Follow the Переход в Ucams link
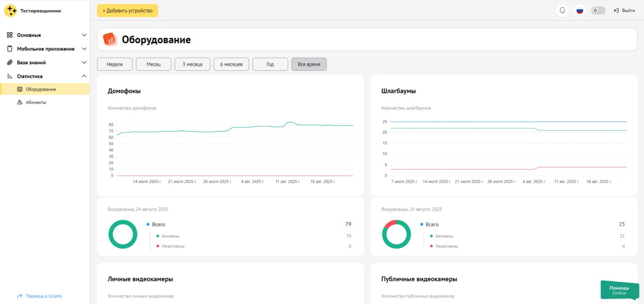 43,296
